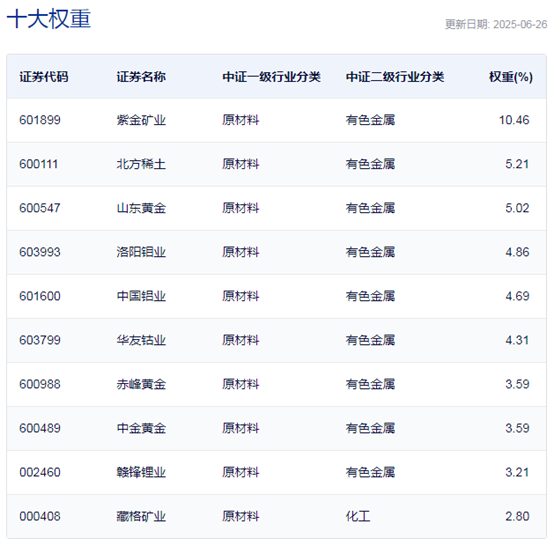The image size is (554, 546).
Task: Select stock code 600988
Action: click(40, 384)
